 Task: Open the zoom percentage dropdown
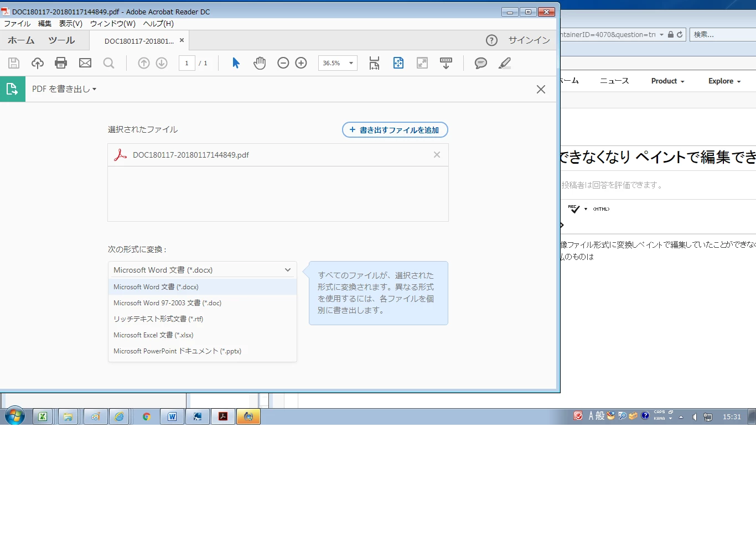(x=351, y=63)
